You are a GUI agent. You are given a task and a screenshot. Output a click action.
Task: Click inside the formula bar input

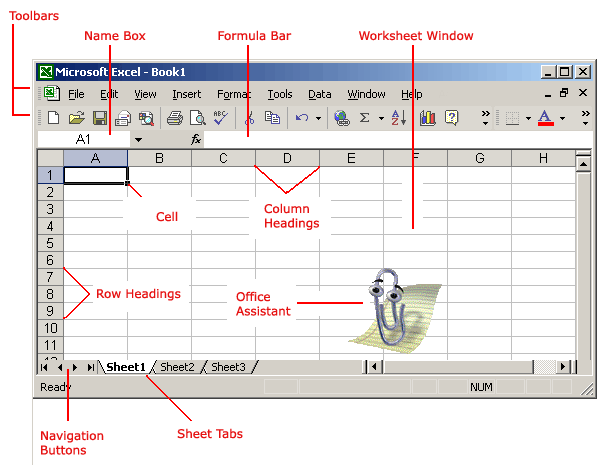397,140
